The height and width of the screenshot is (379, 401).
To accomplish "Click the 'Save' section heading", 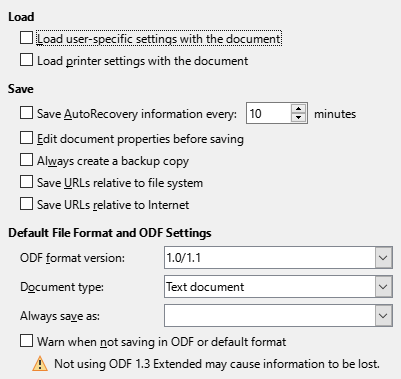I will point(21,89).
